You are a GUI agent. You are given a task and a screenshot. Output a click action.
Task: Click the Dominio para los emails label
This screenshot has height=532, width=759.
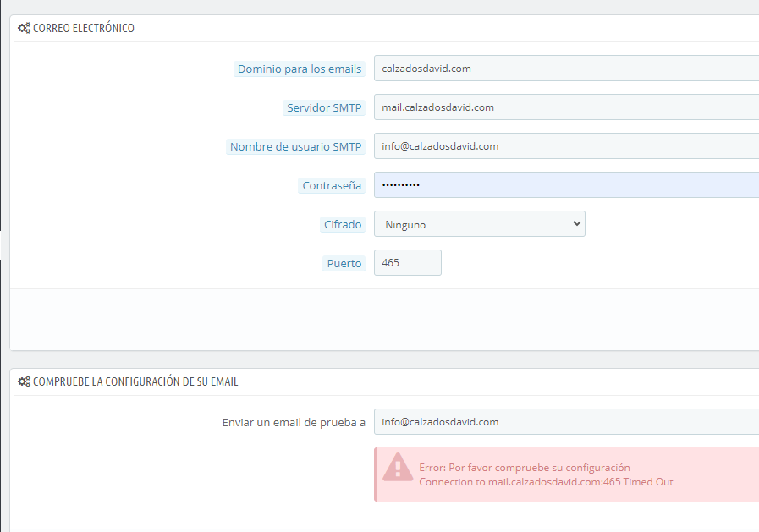point(300,69)
